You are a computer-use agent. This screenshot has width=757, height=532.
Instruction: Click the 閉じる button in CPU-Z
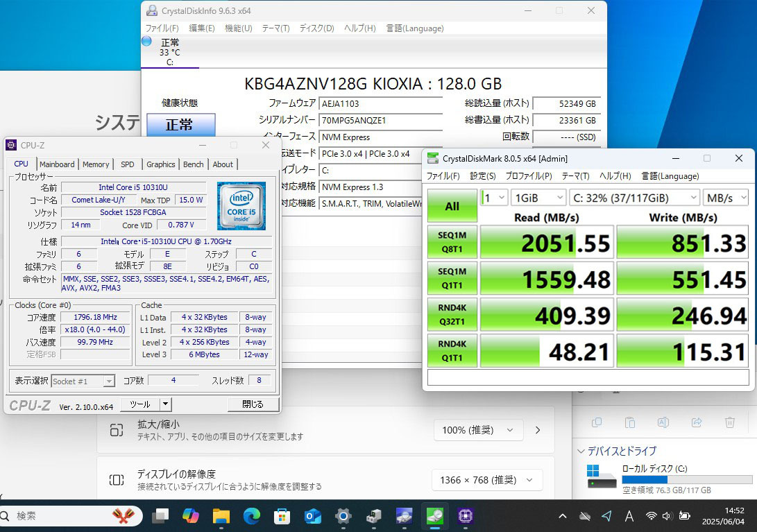click(x=253, y=404)
